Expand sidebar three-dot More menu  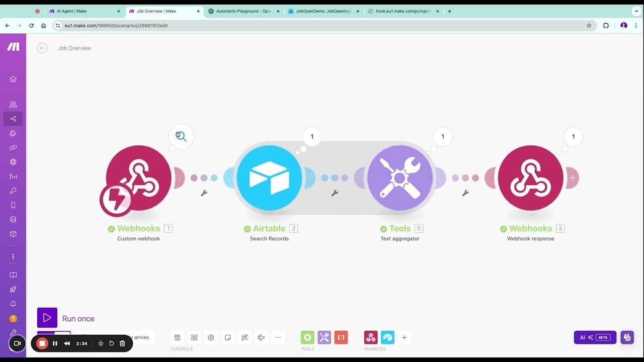pos(13,256)
